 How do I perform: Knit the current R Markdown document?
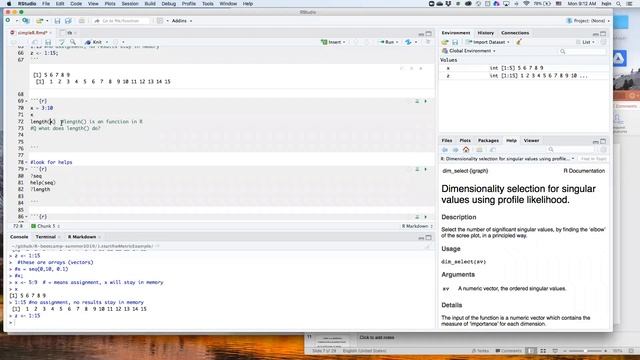93,42
